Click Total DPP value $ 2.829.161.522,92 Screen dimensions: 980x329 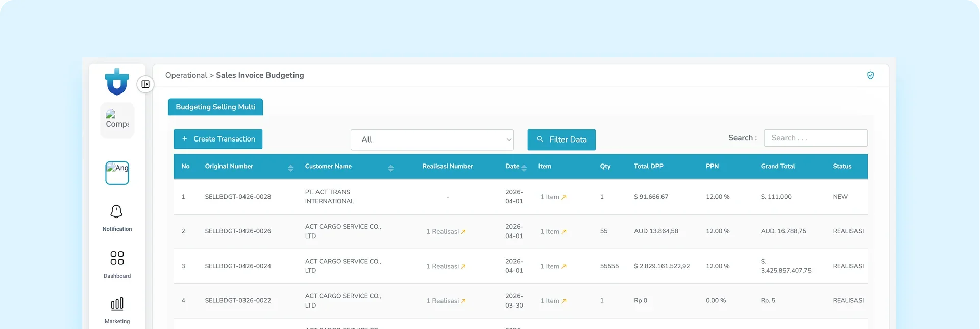pyautogui.click(x=661, y=266)
